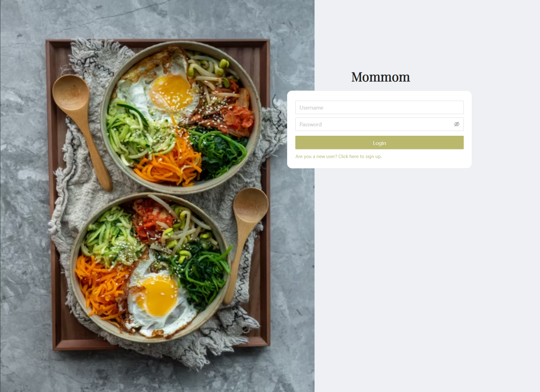Select the top bibimbap bowl in photo
Screen dimensions: 540x392
click(x=181, y=117)
